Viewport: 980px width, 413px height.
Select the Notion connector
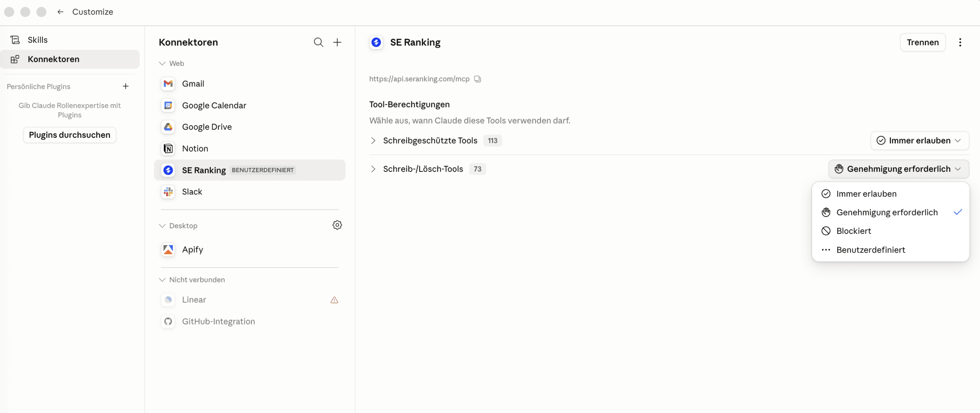click(250, 149)
